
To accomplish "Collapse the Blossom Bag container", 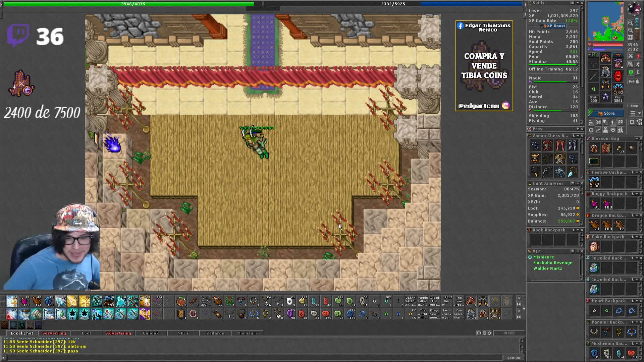I will (637, 138).
